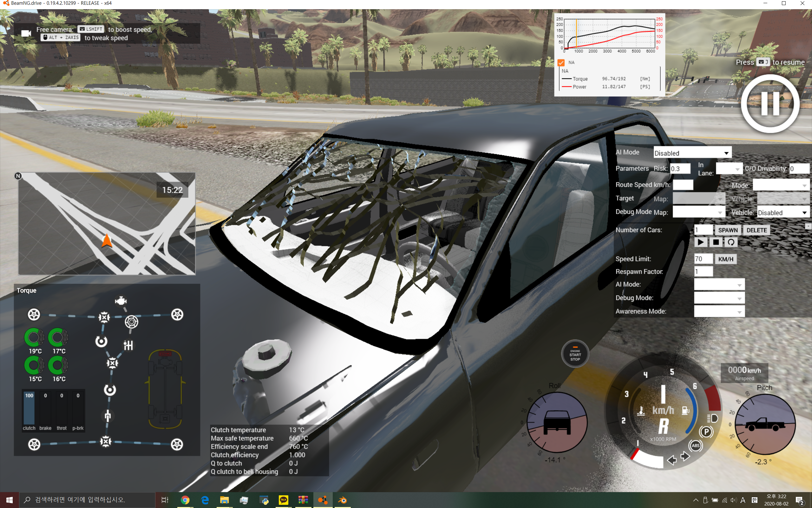Click the traffic play button

[701, 242]
